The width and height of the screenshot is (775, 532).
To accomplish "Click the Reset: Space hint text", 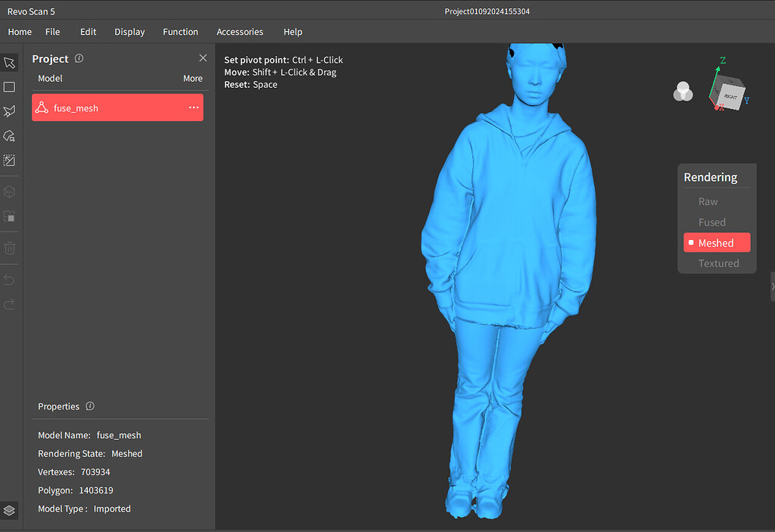I will (x=251, y=85).
